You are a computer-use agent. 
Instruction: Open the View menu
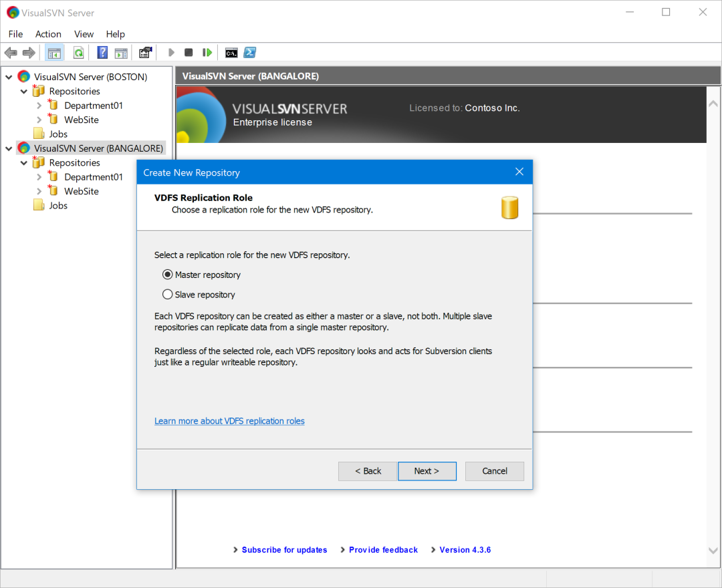click(84, 34)
